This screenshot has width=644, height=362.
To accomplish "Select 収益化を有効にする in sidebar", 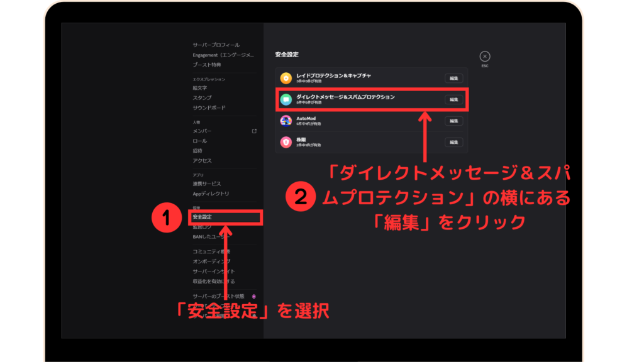I will [214, 282].
